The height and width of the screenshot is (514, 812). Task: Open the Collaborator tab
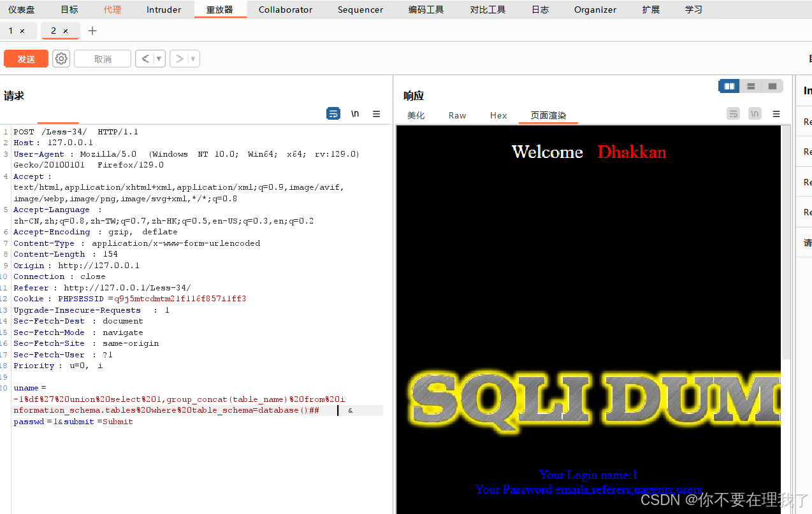point(286,10)
